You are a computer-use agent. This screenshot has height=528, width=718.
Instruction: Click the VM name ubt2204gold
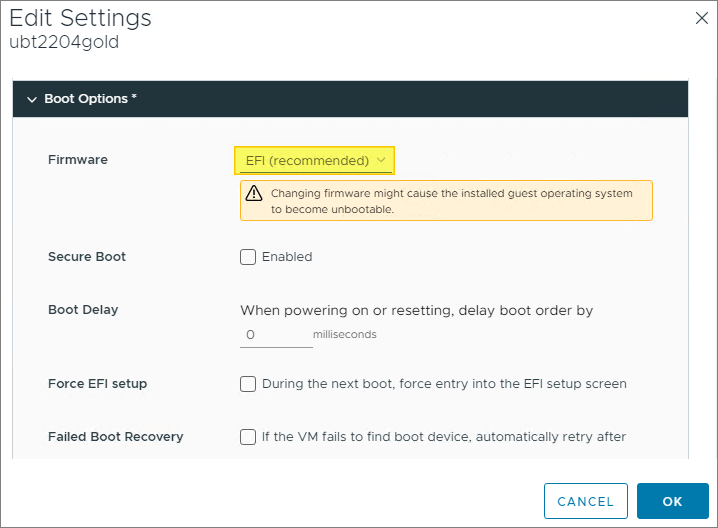64,43
